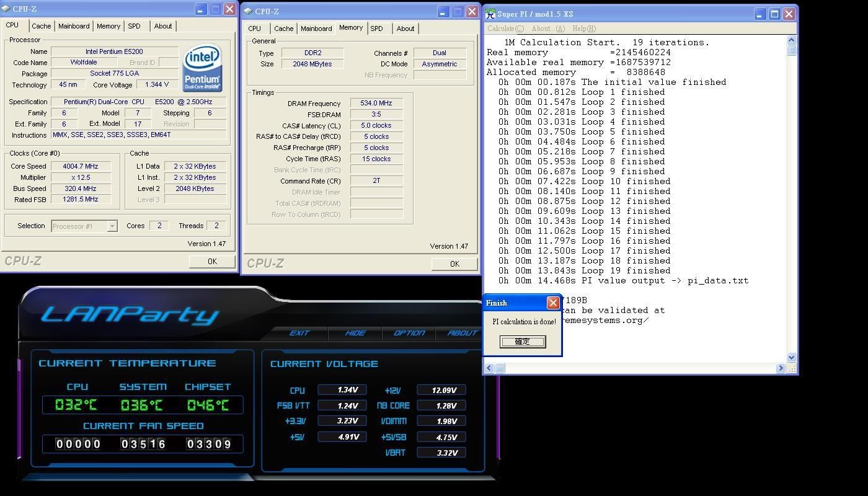Screen dimensions: 868x496
Task: Switch to Mainboard tab in left CPU-Z window
Action: tap(74, 26)
